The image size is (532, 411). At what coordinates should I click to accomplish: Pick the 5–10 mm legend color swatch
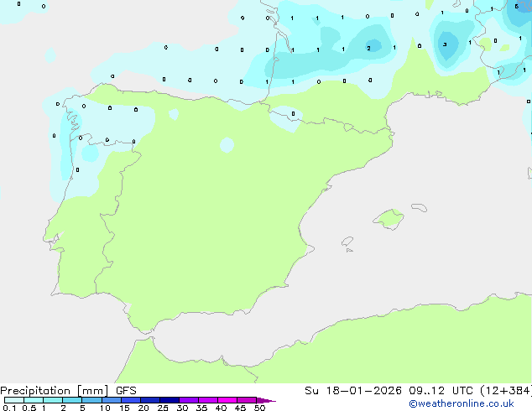point(91,400)
